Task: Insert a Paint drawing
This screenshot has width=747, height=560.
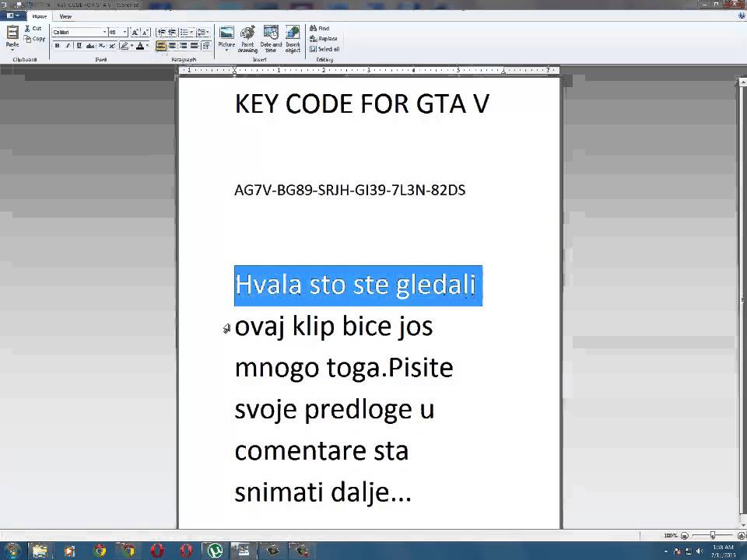Action: click(247, 39)
